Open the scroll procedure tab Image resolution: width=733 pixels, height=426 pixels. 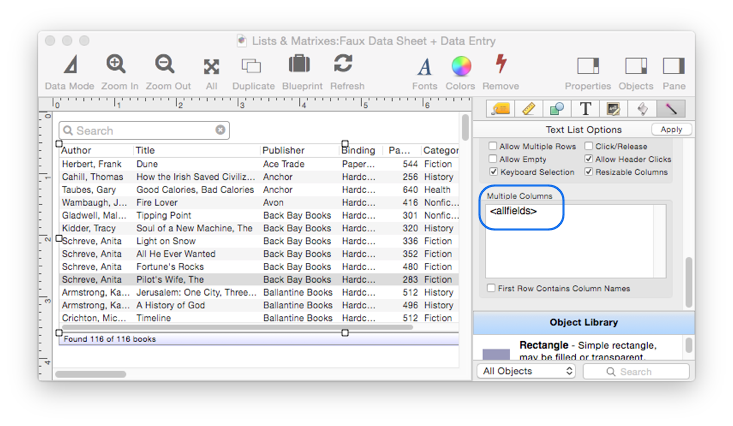coord(642,109)
